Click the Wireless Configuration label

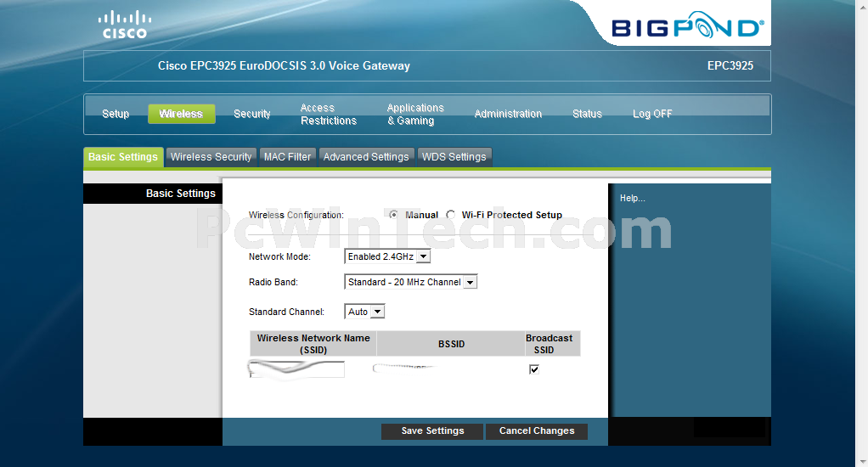(x=296, y=215)
